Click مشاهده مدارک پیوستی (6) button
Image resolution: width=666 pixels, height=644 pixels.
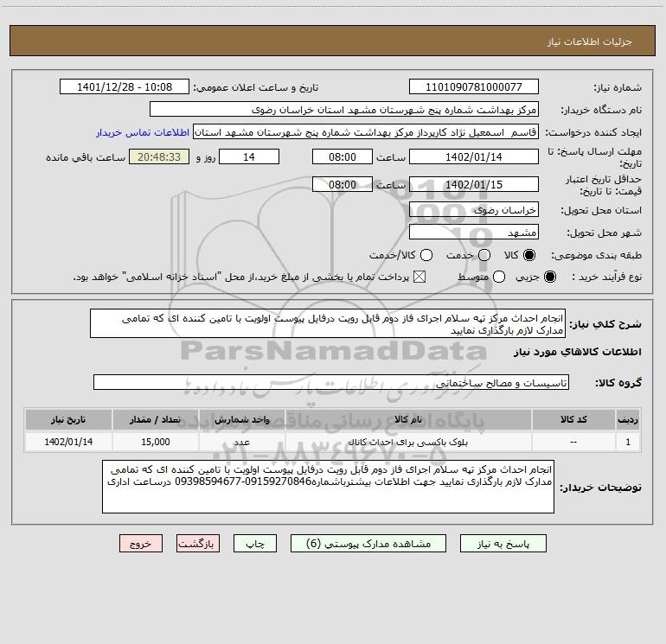click(x=368, y=544)
